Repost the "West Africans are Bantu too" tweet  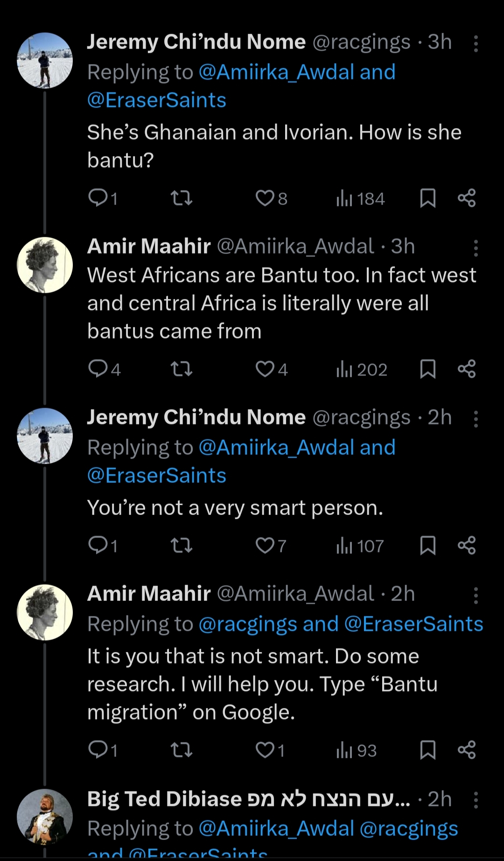tap(182, 369)
